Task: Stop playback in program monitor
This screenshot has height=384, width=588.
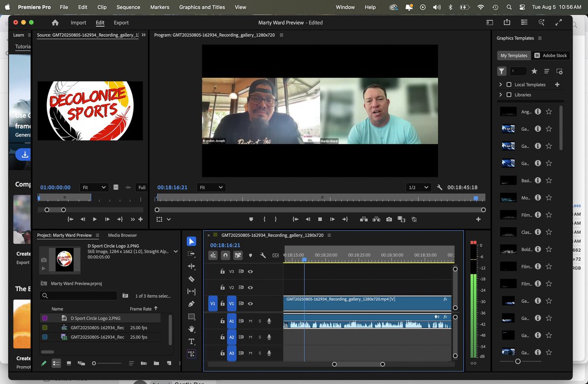Action: click(320, 219)
